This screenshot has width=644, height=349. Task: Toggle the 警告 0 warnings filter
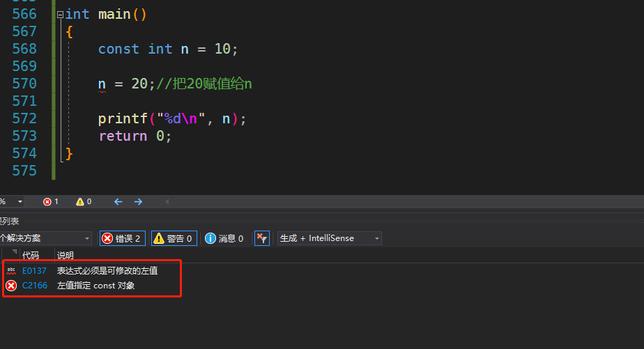coord(174,238)
